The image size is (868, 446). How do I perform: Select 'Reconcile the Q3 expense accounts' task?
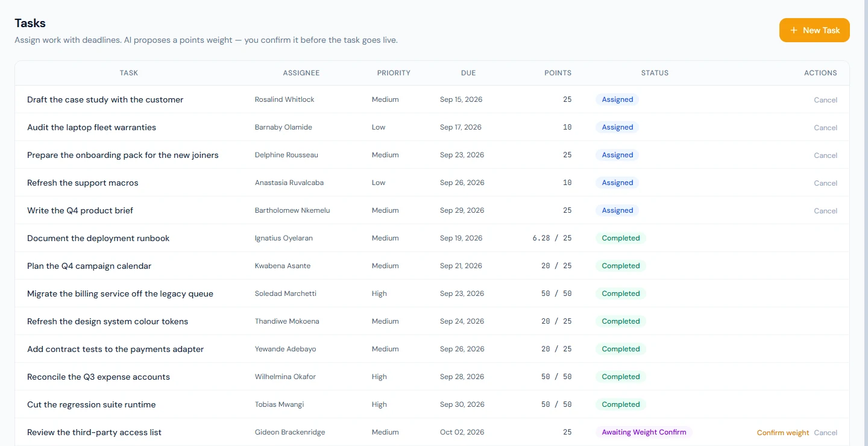[98, 377]
